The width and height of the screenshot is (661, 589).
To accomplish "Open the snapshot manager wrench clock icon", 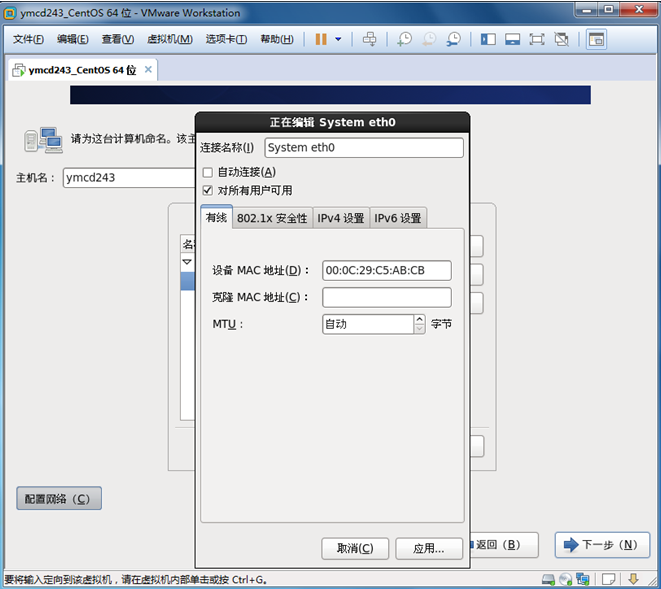I will [x=454, y=39].
